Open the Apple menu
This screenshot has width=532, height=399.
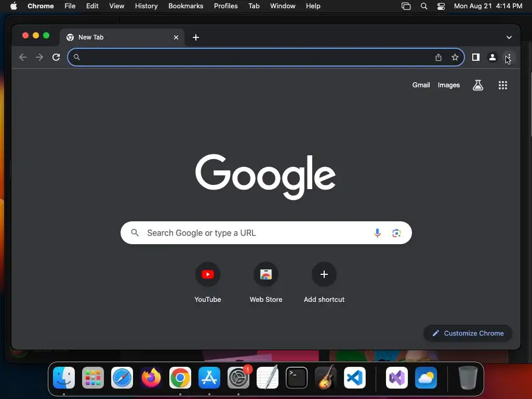14,6
